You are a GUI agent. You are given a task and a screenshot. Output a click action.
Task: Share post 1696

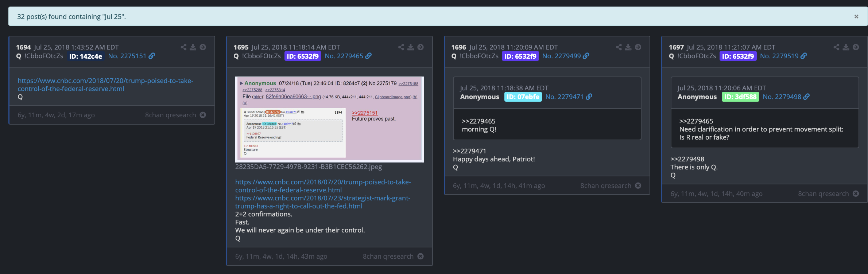pyautogui.click(x=619, y=47)
